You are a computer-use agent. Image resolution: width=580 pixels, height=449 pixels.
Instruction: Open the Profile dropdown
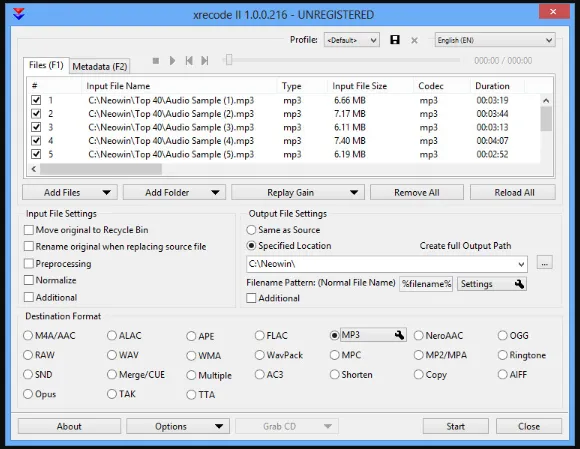351,40
